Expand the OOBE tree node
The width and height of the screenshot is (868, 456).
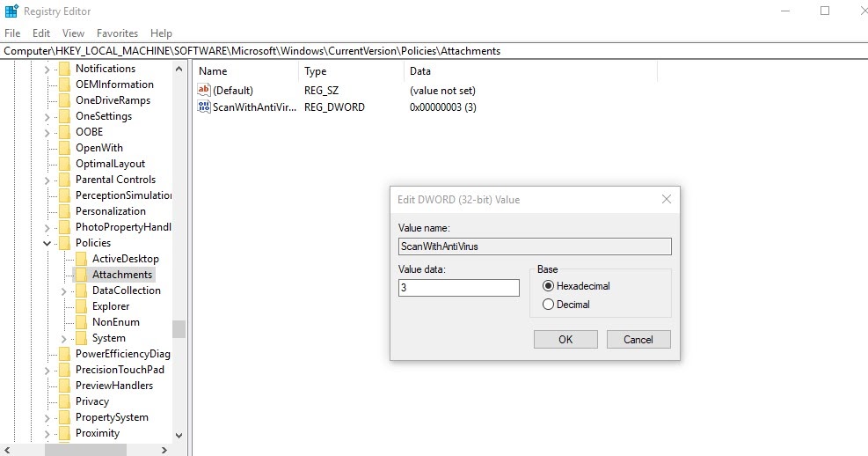tap(47, 132)
